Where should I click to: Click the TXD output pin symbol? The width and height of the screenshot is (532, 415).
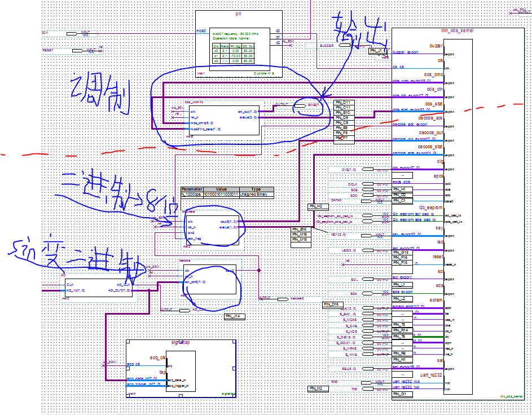[368, 389]
